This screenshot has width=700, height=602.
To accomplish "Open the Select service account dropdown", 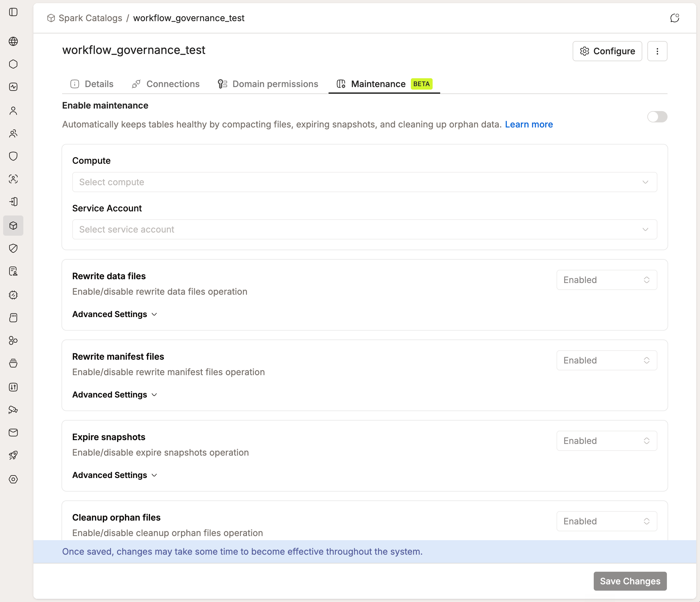I will (365, 229).
